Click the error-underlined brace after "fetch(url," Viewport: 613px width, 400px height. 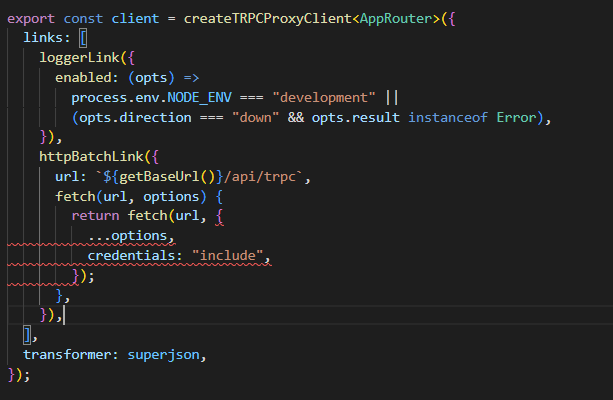pos(219,216)
